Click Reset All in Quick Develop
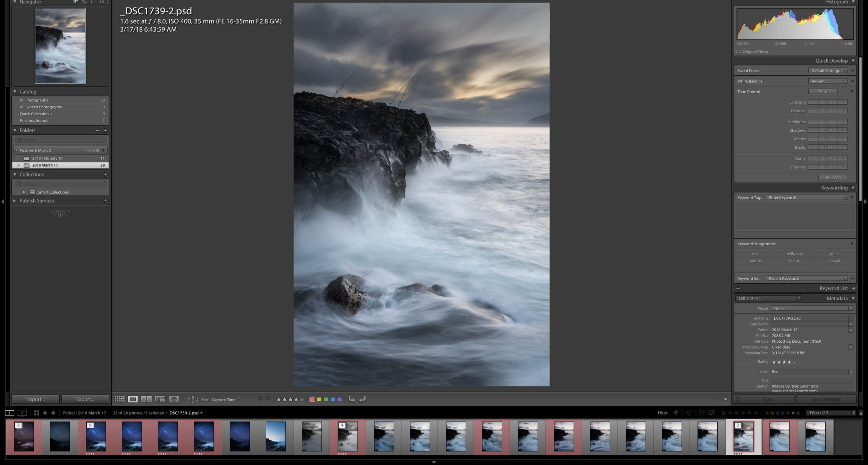This screenshot has height=465, width=868. (833, 178)
